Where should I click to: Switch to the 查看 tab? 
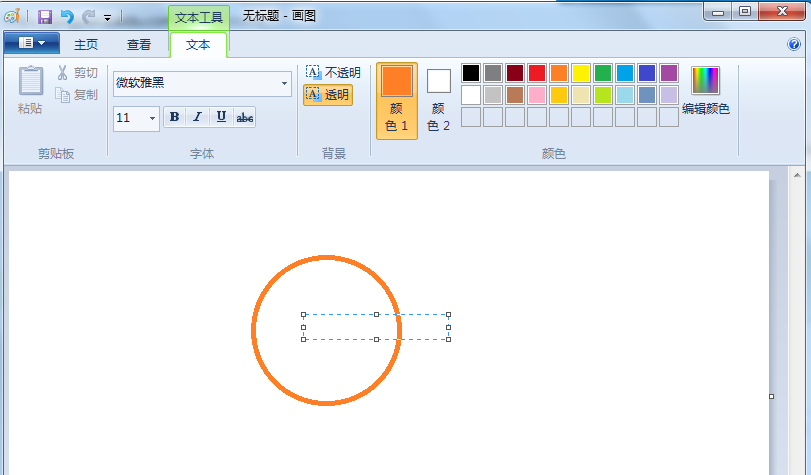[x=139, y=44]
